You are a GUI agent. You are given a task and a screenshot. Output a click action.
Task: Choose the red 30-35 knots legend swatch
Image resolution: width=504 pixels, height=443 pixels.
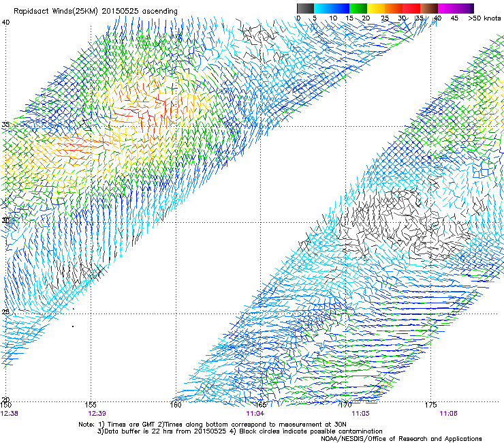411,8
